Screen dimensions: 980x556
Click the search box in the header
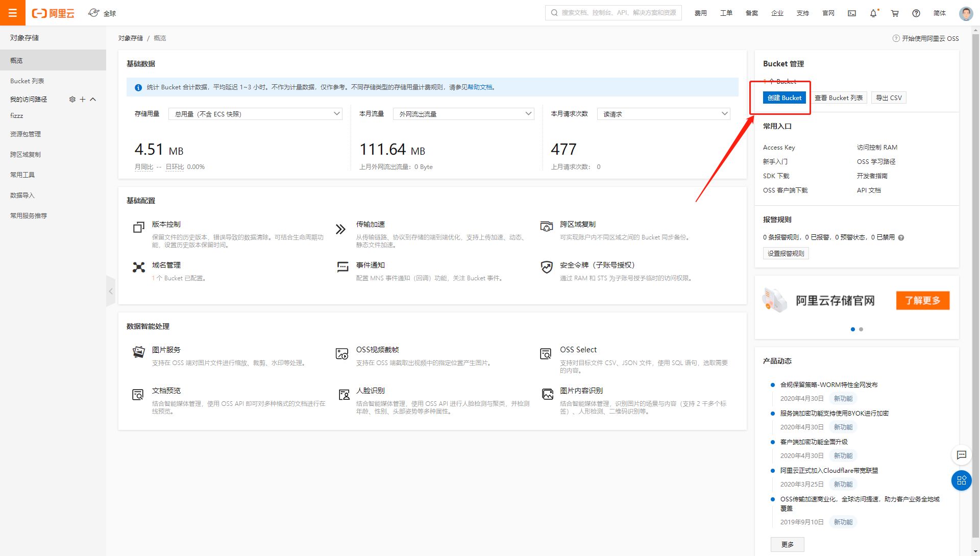click(x=614, y=13)
